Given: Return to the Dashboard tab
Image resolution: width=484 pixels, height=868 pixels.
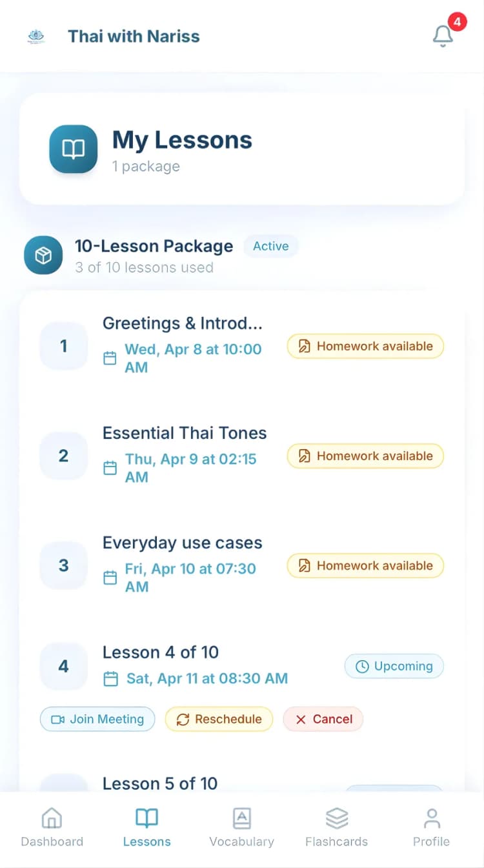Looking at the screenshot, I should [52, 826].
